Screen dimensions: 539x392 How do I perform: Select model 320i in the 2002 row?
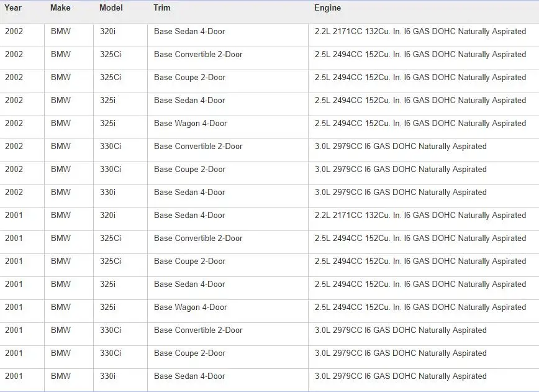(107, 31)
